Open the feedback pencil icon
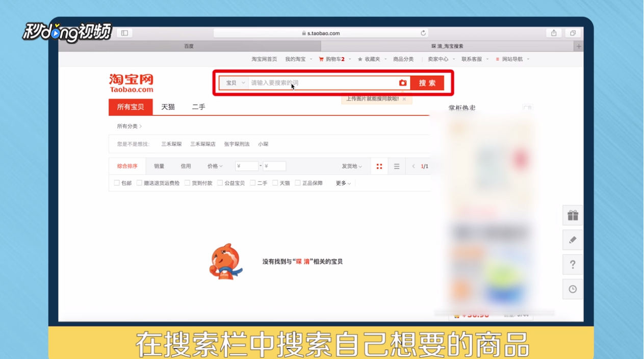Screen dimensions: 644x359 coord(573,240)
